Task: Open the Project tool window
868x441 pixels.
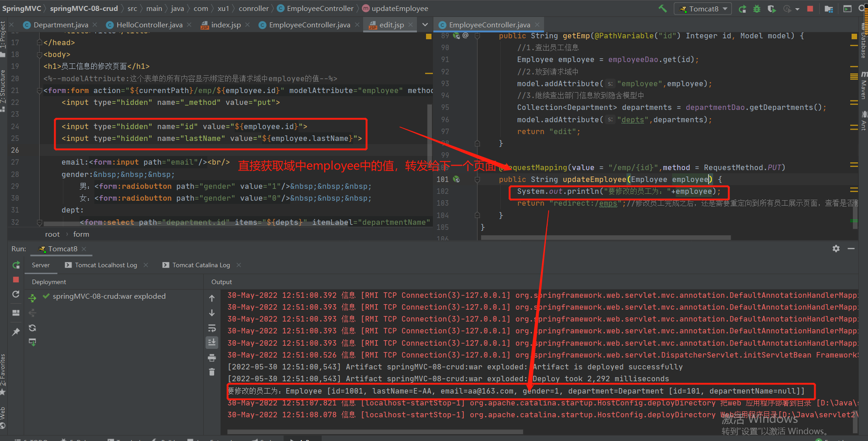Action: [x=3, y=39]
